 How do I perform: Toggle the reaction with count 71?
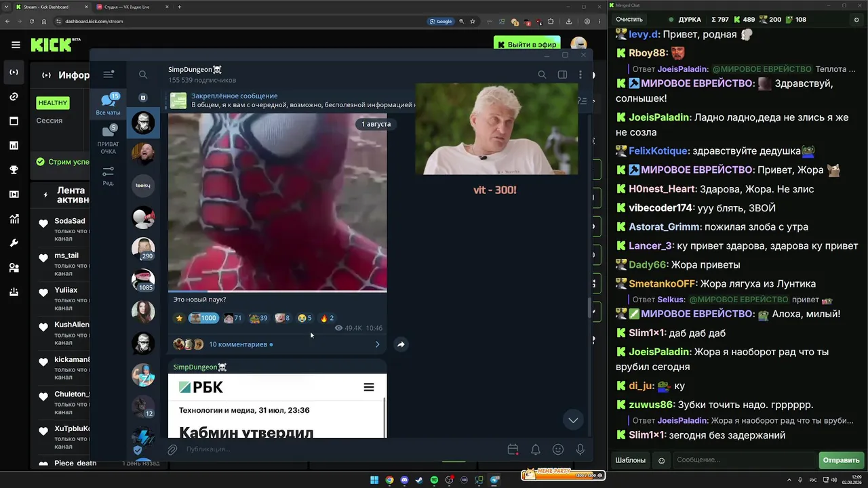point(233,318)
